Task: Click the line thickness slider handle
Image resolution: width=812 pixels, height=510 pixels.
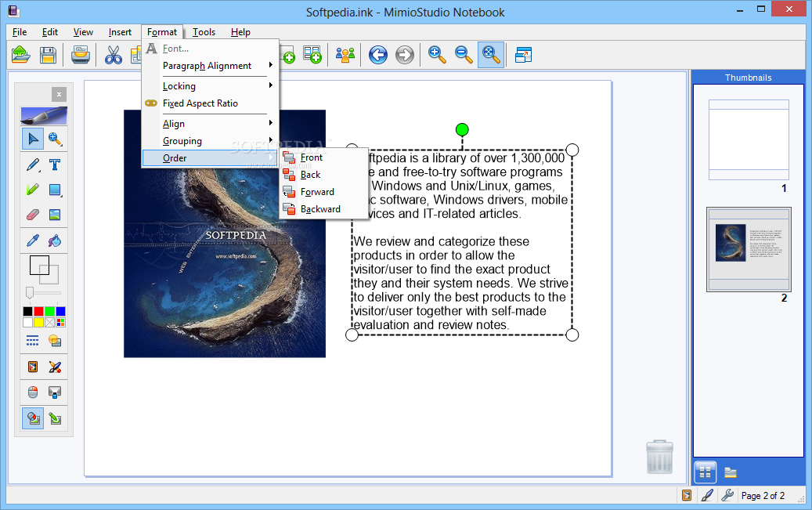Action: (x=30, y=293)
